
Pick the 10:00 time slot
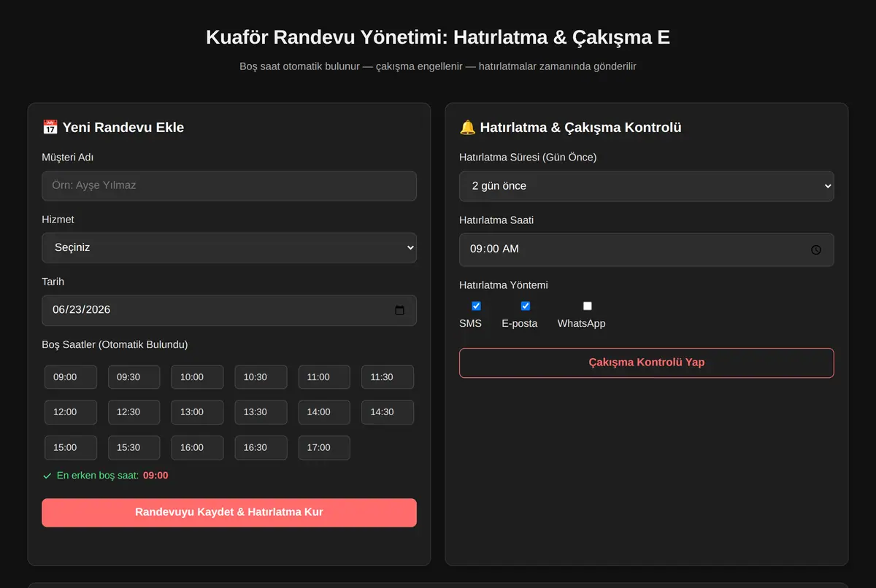tap(198, 377)
